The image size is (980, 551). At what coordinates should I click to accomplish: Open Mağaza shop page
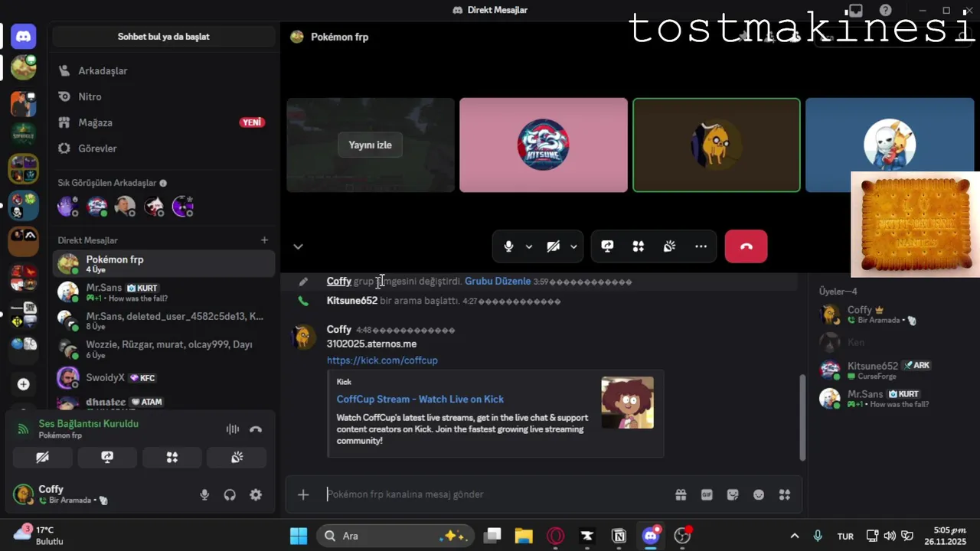pyautogui.click(x=163, y=122)
